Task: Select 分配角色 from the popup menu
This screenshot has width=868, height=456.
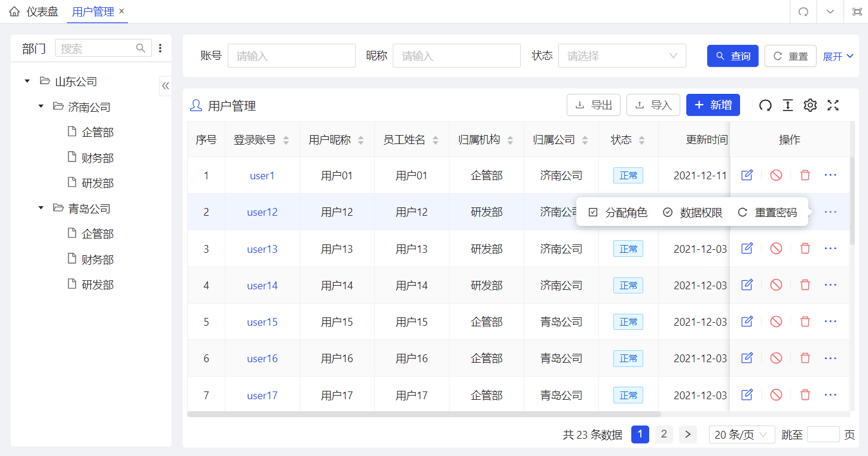Action: click(618, 212)
